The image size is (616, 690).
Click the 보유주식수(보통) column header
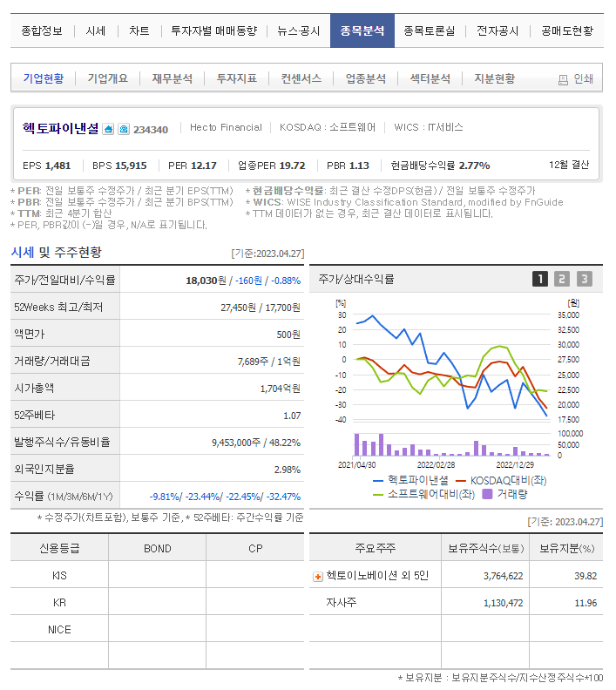[486, 549]
